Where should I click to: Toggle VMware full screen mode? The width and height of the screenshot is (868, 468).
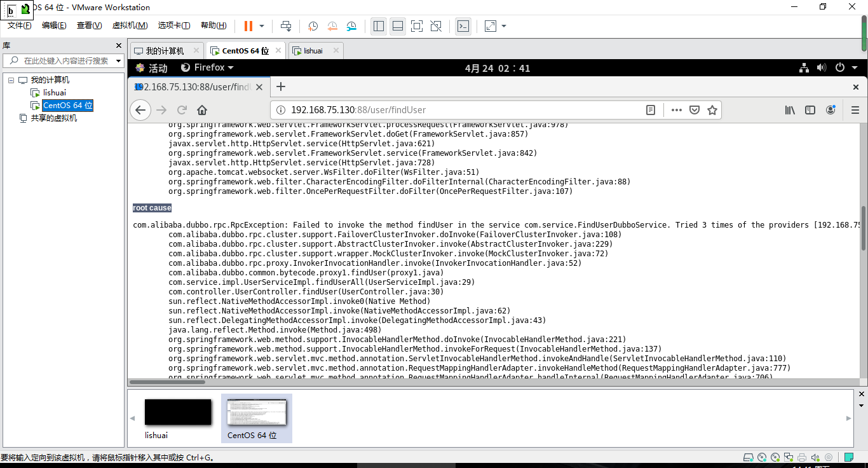pyautogui.click(x=417, y=26)
